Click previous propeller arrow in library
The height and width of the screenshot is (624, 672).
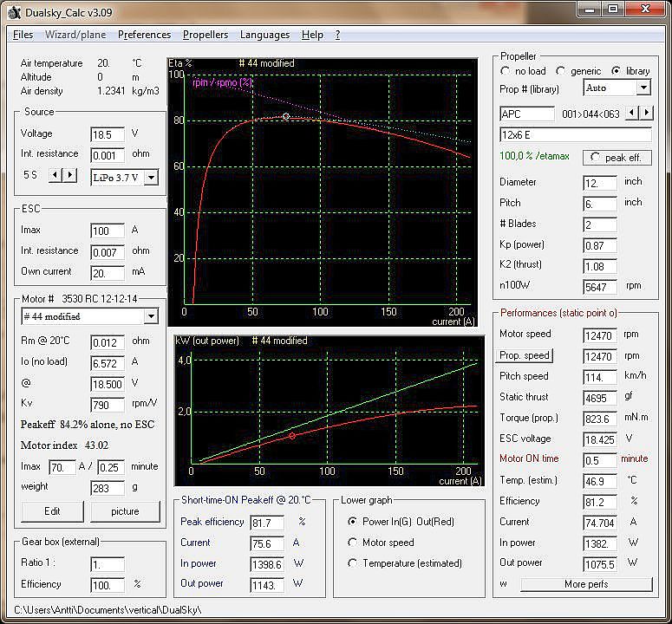[631, 114]
